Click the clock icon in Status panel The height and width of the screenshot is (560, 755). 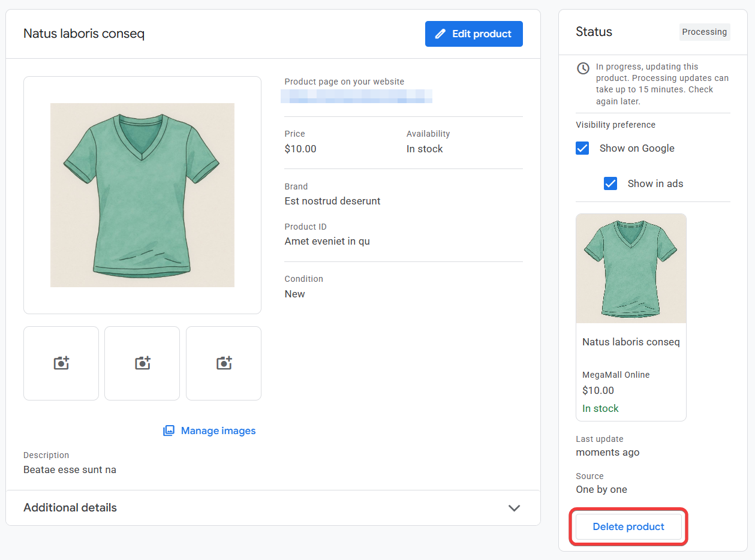(x=583, y=68)
